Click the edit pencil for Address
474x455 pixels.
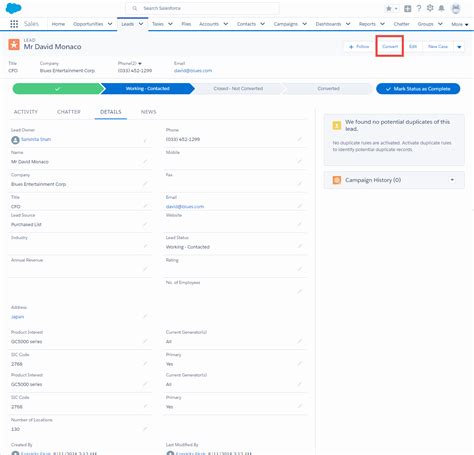coord(145,316)
